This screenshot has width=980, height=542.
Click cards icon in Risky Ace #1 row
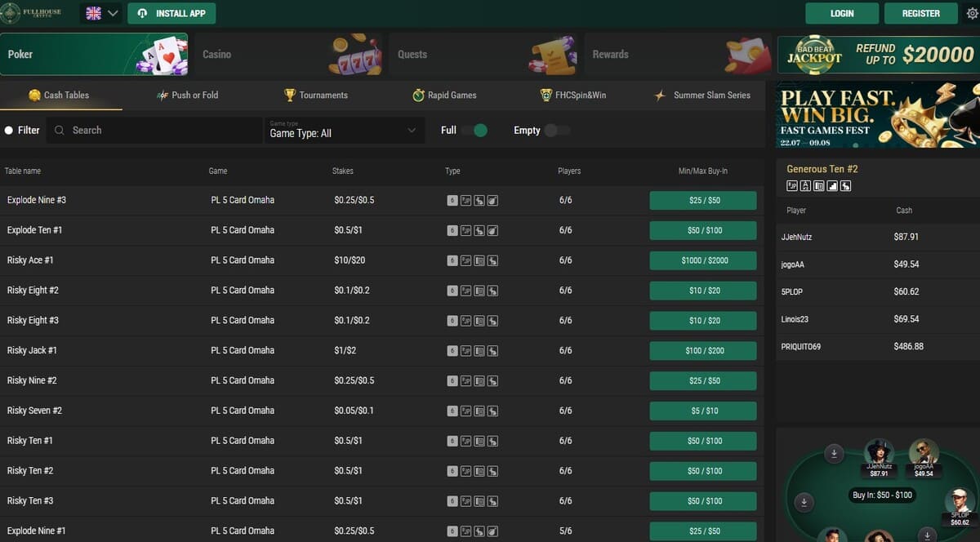[x=479, y=260]
